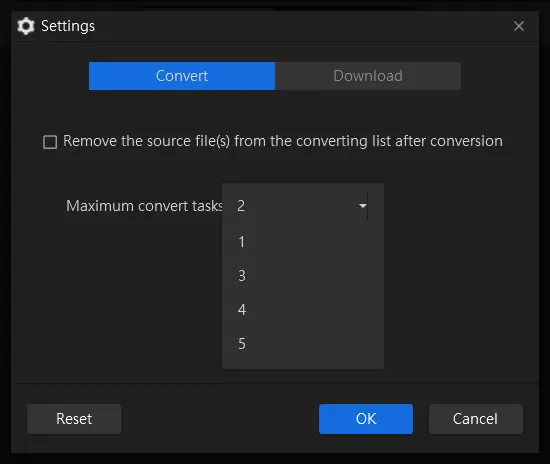Reset settings with the Reset button
The width and height of the screenshot is (550, 464).
74,419
